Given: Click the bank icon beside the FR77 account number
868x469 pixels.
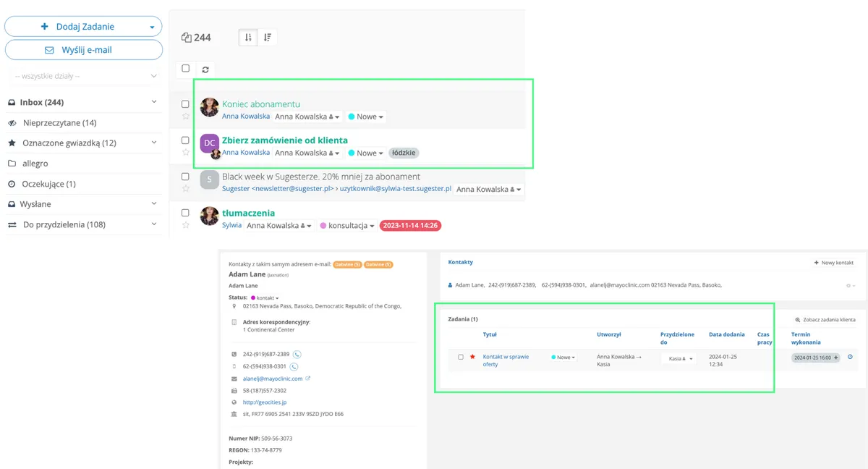Looking at the screenshot, I should pyautogui.click(x=234, y=414).
